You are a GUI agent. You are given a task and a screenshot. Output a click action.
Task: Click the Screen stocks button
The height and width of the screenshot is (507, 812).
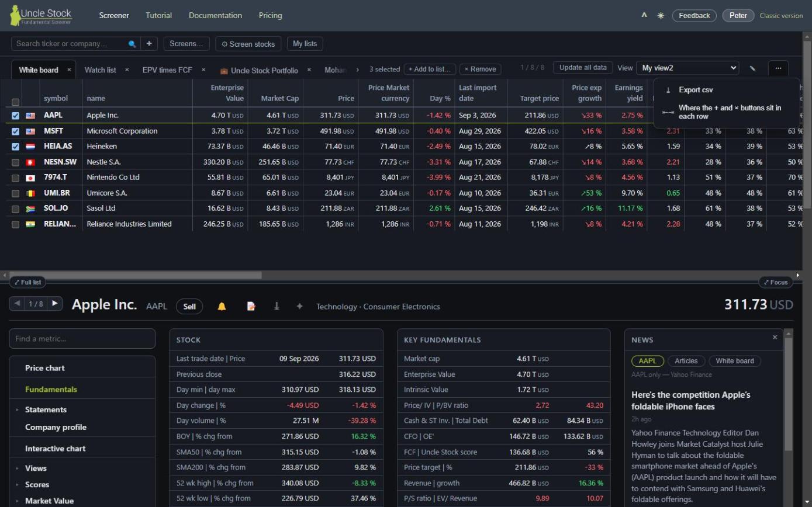(x=248, y=44)
